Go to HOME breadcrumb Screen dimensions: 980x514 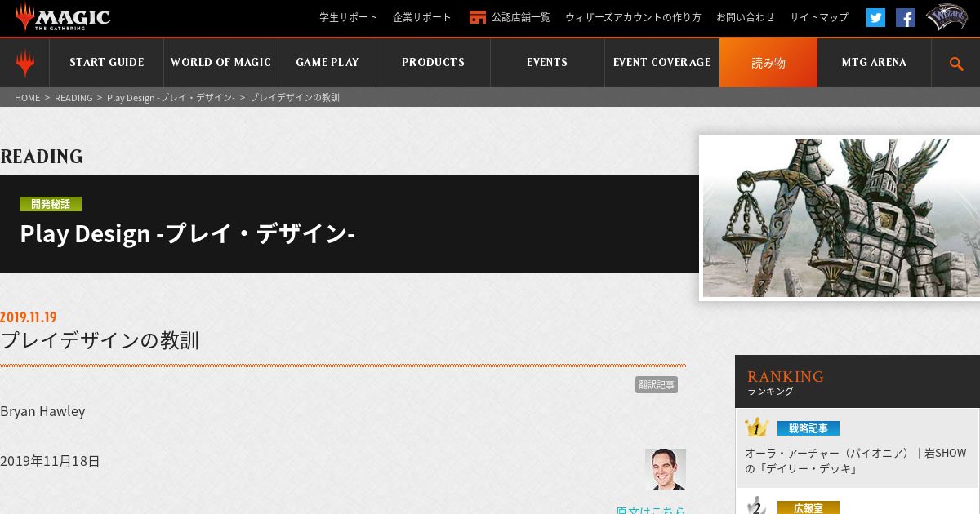[27, 97]
